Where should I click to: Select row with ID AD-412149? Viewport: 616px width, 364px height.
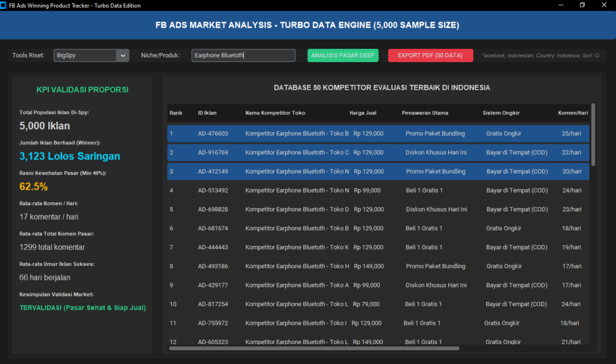(378, 171)
